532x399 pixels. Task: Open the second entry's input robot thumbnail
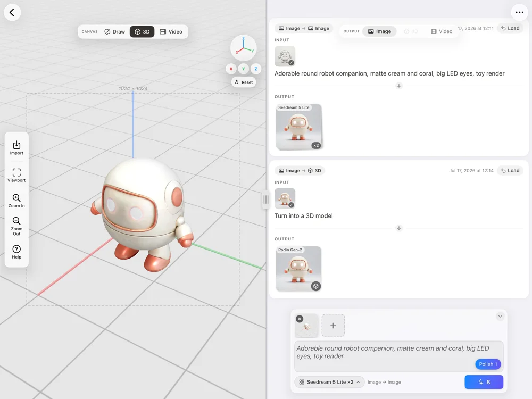point(285,198)
